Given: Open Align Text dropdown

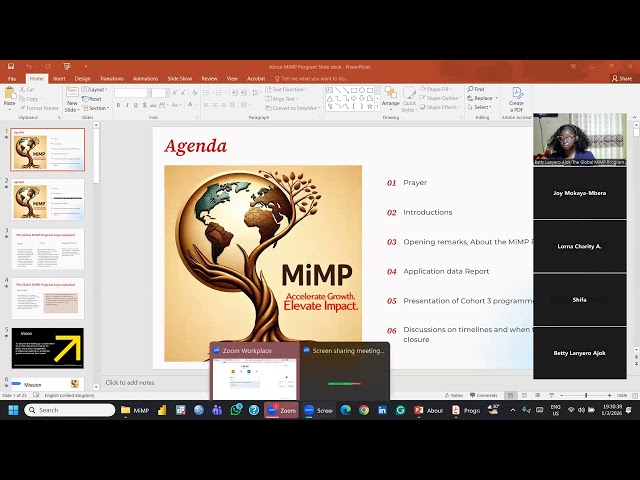Looking at the screenshot, I should pyautogui.click(x=282, y=99).
